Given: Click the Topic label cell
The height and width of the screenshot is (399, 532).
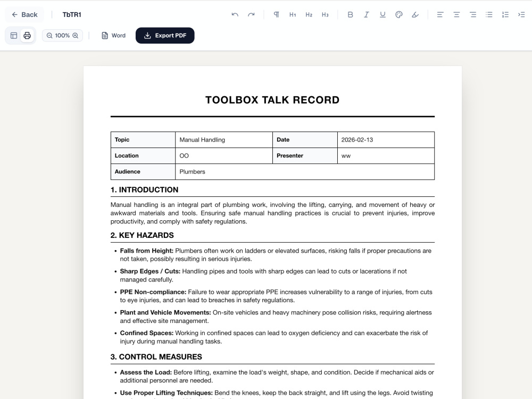Looking at the screenshot, I should coord(143,140).
